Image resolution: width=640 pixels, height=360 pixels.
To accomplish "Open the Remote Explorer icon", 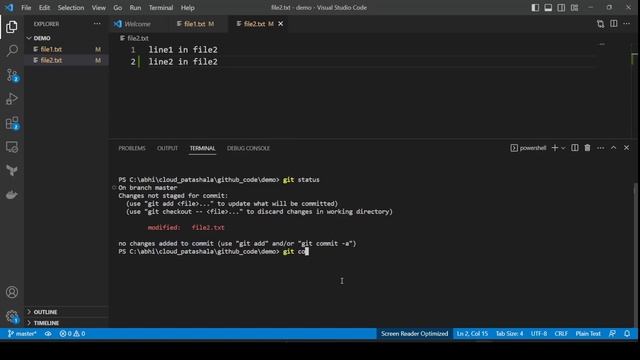I will pyautogui.click(x=12, y=147).
